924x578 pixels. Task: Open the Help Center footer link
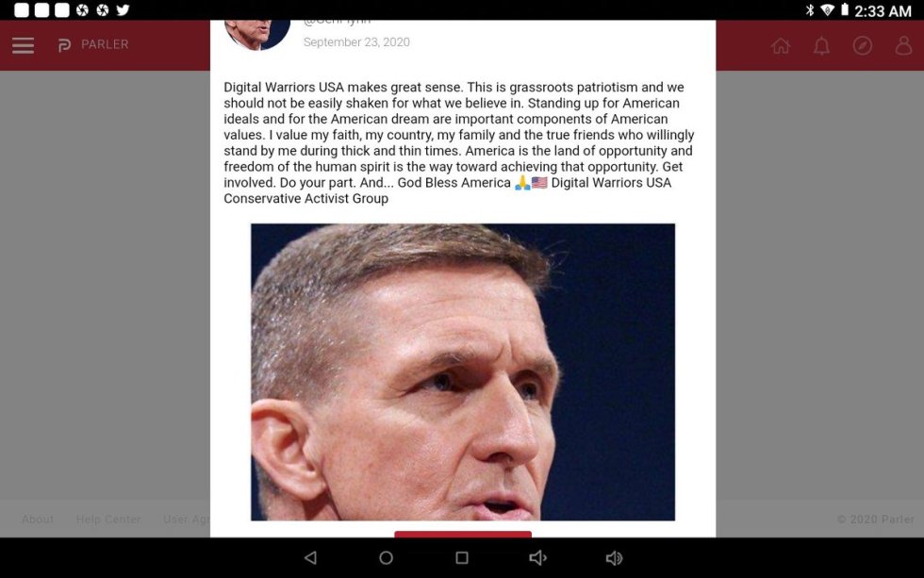pos(108,520)
